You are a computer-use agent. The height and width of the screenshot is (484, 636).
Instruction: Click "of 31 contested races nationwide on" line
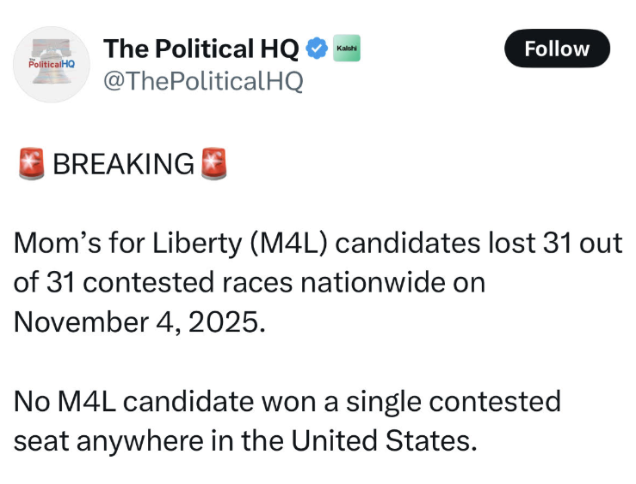[249, 282]
